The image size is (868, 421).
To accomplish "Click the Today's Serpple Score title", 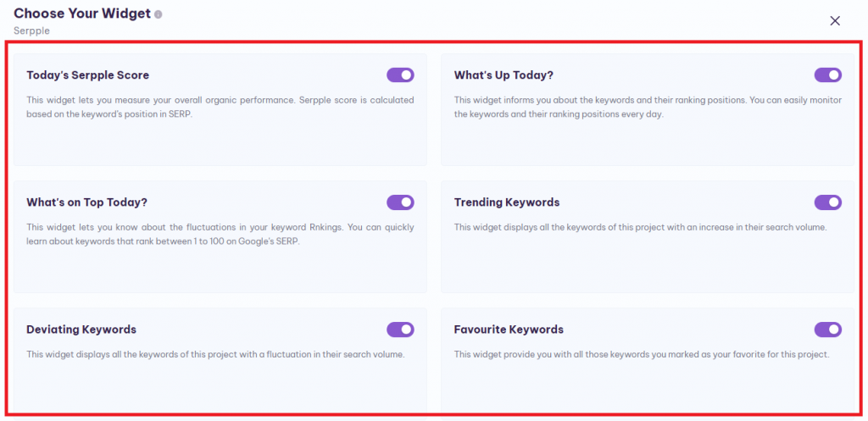I will click(x=87, y=75).
